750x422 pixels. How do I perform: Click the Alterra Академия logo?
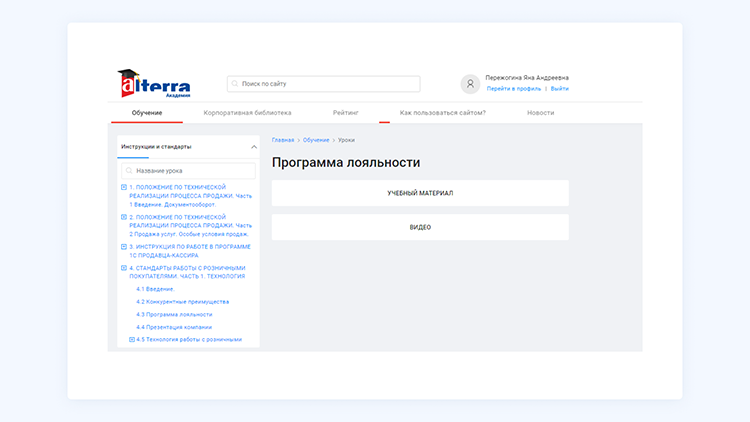(x=153, y=84)
